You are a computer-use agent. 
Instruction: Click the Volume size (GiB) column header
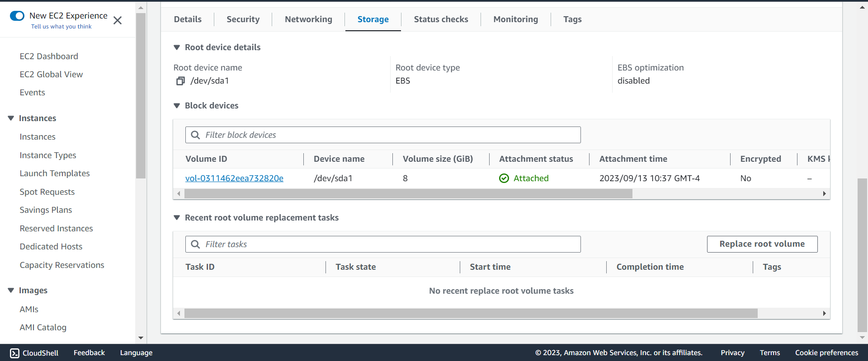click(438, 159)
